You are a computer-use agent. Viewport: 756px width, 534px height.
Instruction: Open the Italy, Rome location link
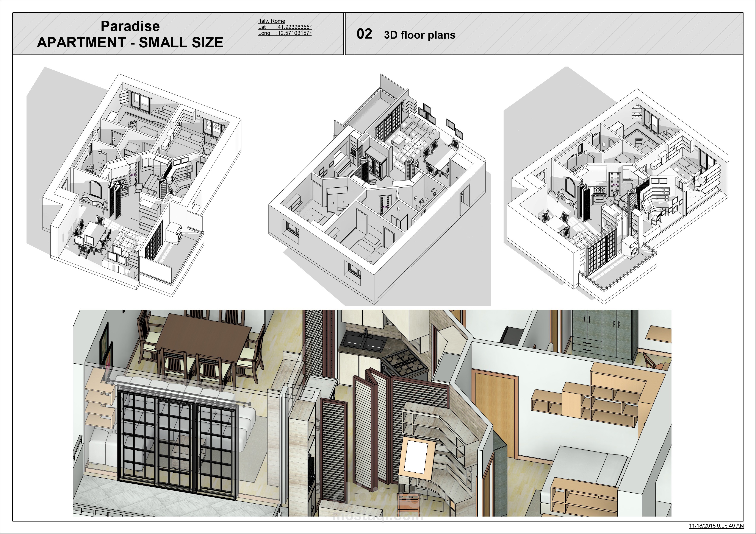point(271,21)
